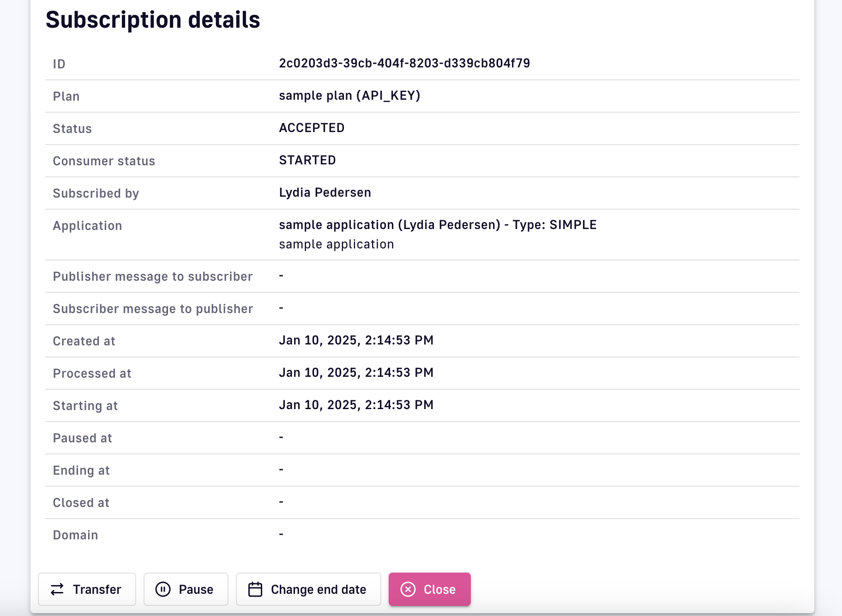Click the application description below the name
The width and height of the screenshot is (842, 616).
point(336,244)
